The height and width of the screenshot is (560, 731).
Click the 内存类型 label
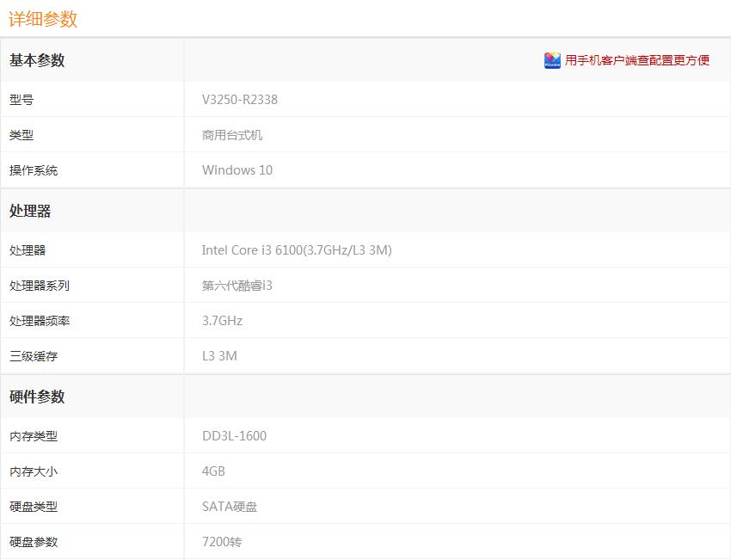[34, 436]
